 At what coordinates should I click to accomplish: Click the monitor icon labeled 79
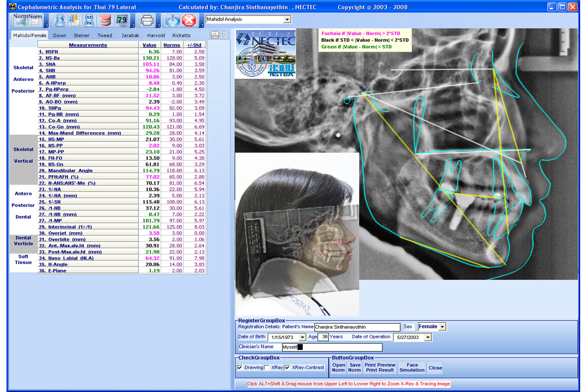122,21
